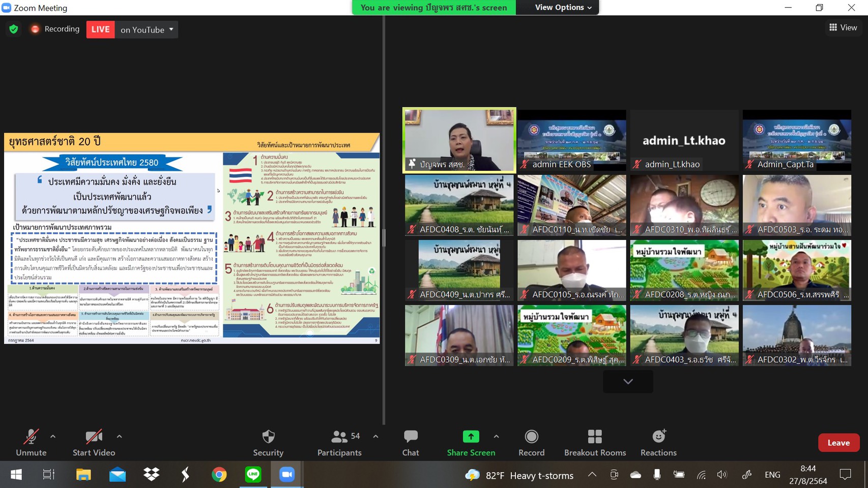Open Task View on taskbar
This screenshot has height=488, width=868.
coord(49,475)
